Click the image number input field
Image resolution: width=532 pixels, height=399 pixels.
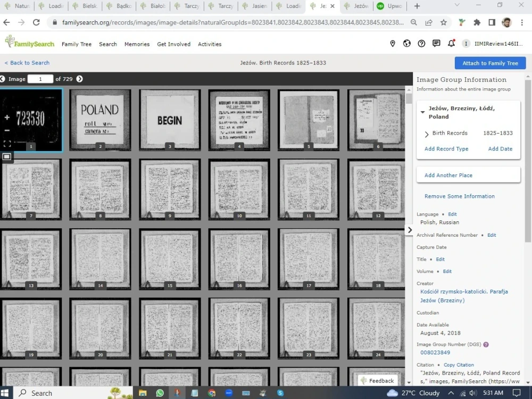coord(40,79)
